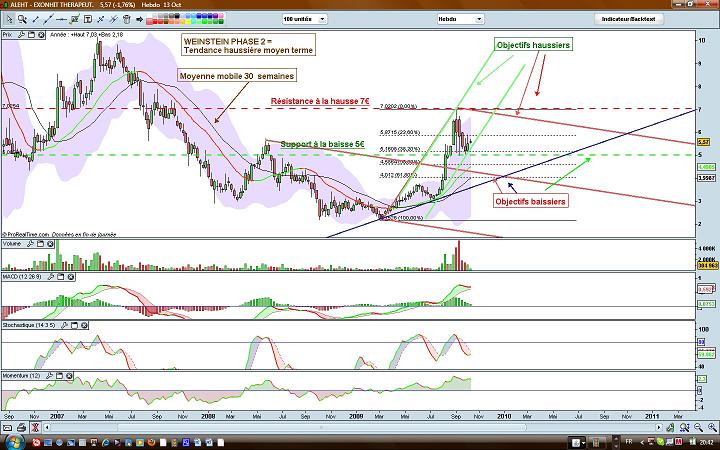Click the zoom in magnifier at bottom right
Image resolution: width=720 pixels, height=450 pixels.
pyautogui.click(x=713, y=428)
